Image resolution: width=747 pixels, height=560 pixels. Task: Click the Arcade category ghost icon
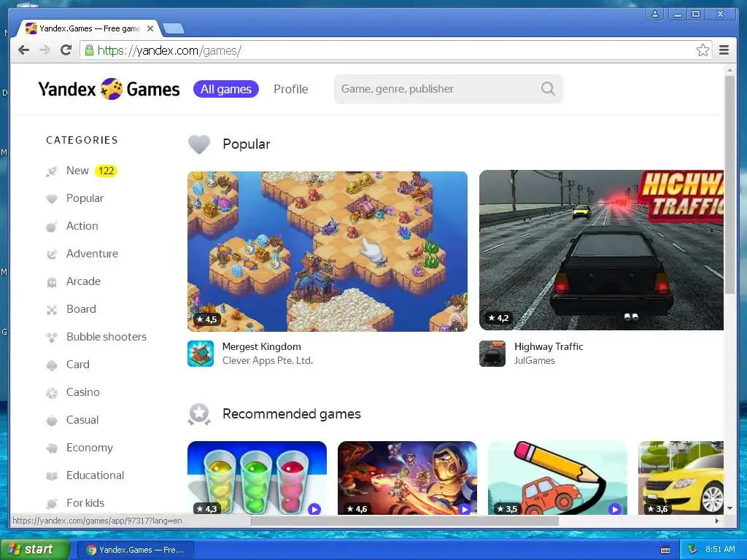point(52,282)
